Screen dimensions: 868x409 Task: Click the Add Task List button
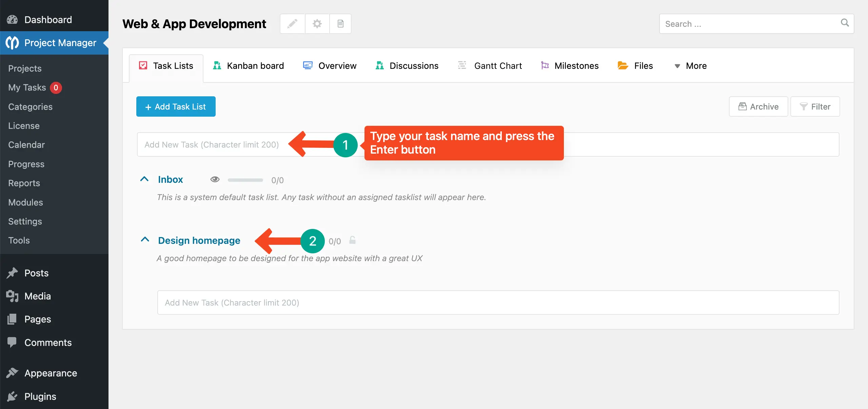(176, 106)
